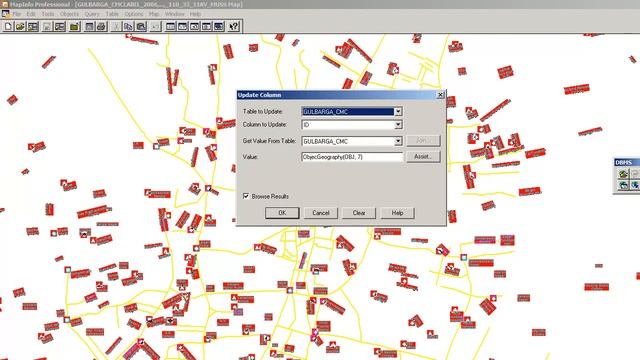640x360 pixels.
Task: Click the Cancel button
Action: coord(321,213)
